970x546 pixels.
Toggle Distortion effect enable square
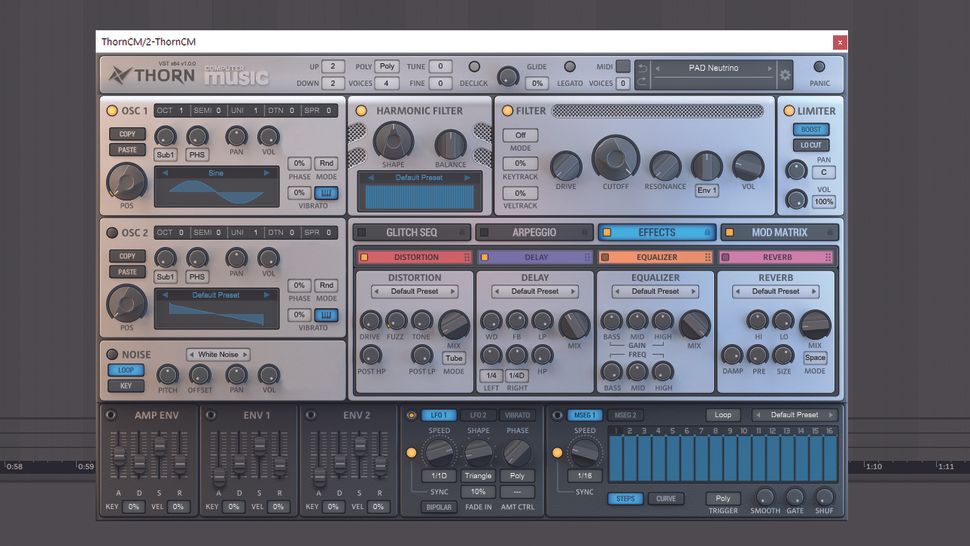[x=364, y=257]
